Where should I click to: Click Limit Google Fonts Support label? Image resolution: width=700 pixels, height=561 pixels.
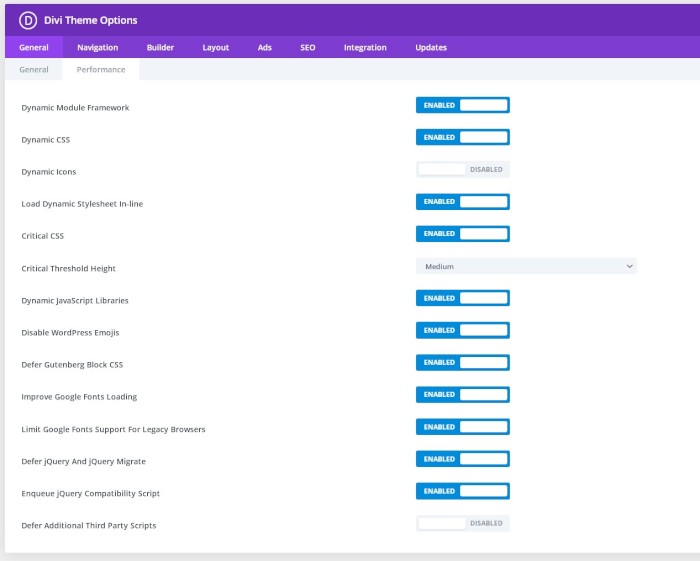coord(113,429)
